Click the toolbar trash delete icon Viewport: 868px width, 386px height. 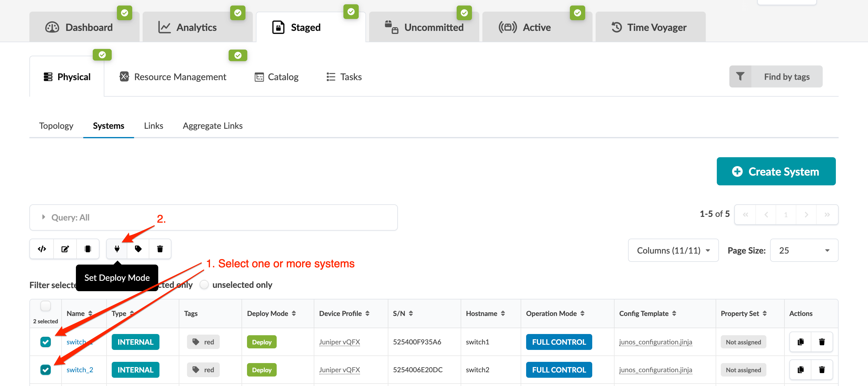[x=160, y=249]
